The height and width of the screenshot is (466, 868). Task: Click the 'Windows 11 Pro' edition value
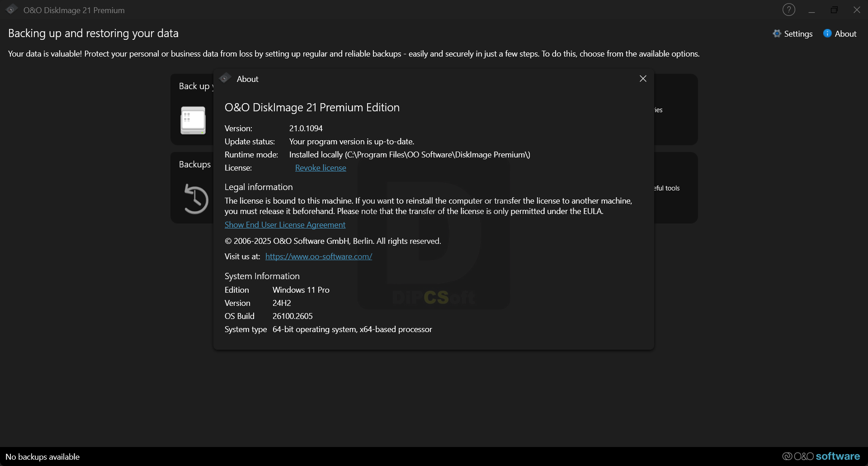click(x=301, y=290)
